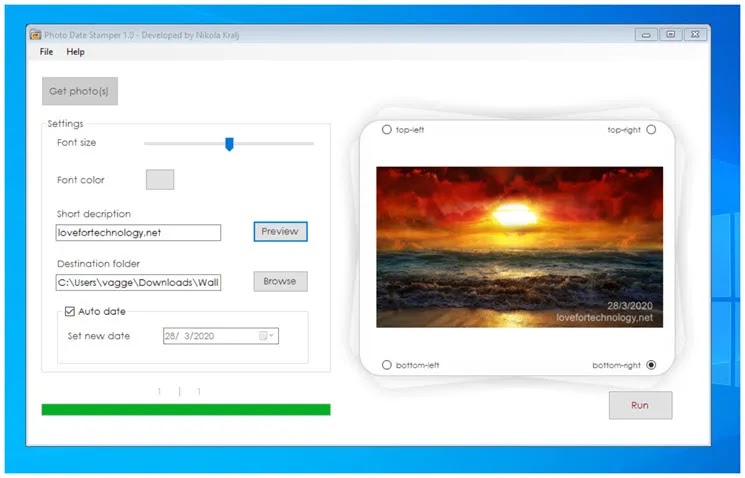This screenshot has height=478, width=745.
Task: Click the 'Destination folder' label
Action: pos(98,264)
